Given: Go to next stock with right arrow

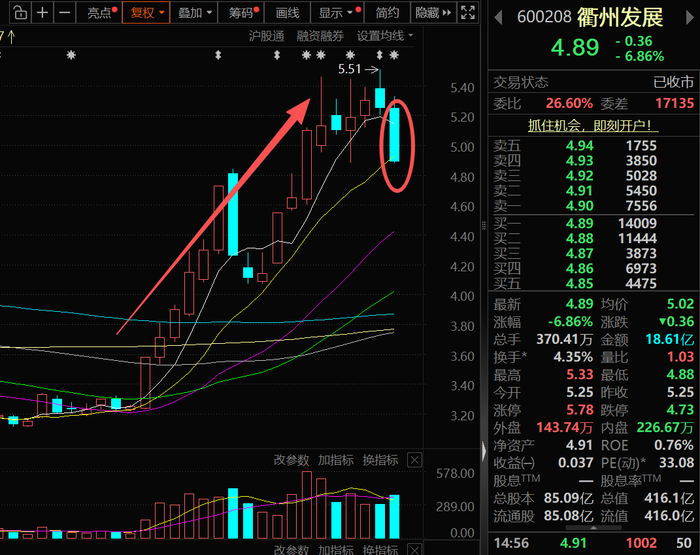Looking at the screenshot, I should (x=690, y=18).
